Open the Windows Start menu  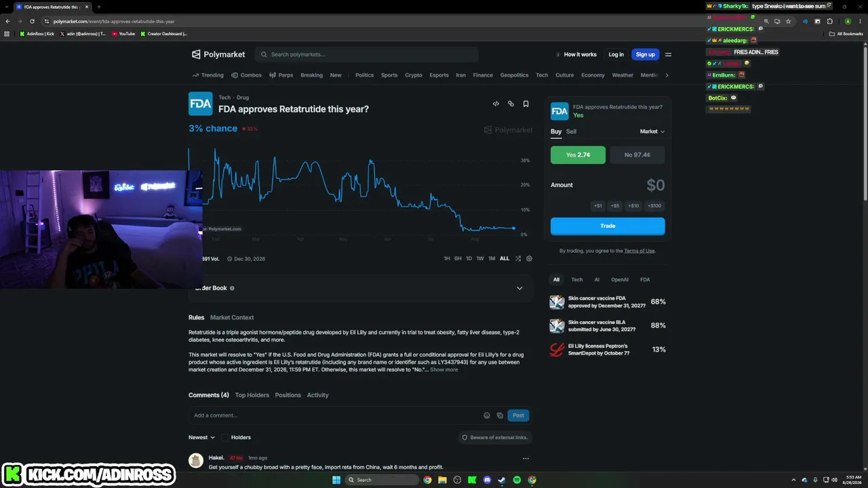click(336, 480)
